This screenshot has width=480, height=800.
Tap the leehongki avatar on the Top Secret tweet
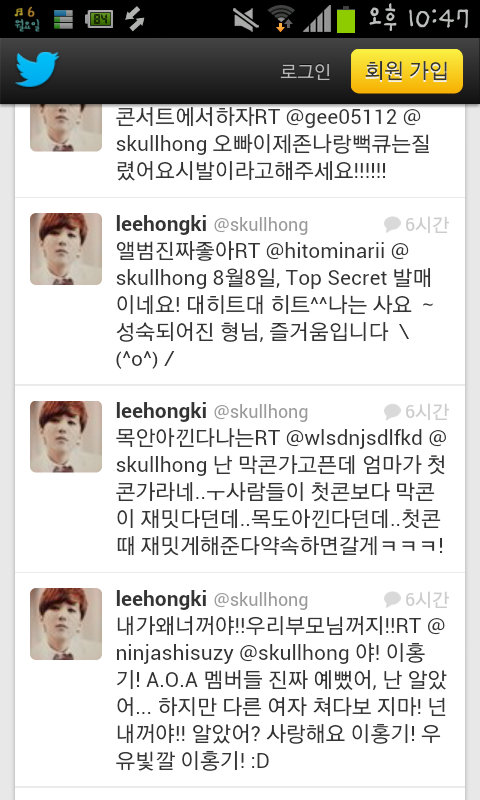pos(66,249)
